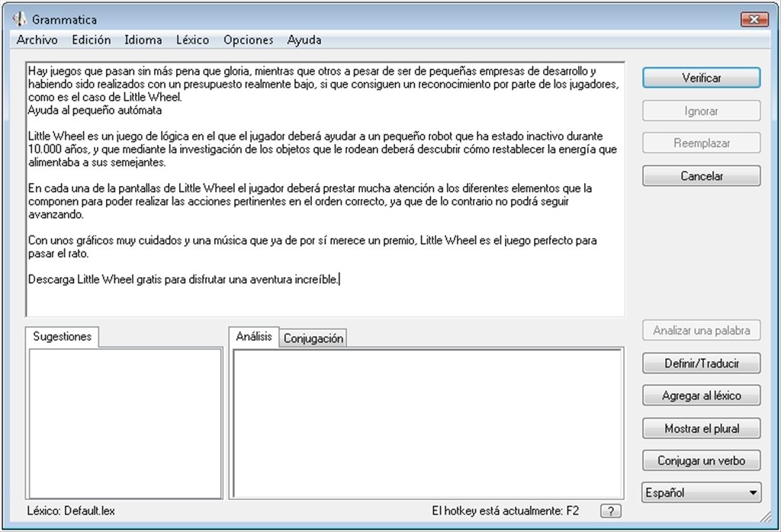Click the Reemplazar button
Screen dimensions: 781x532
(702, 143)
